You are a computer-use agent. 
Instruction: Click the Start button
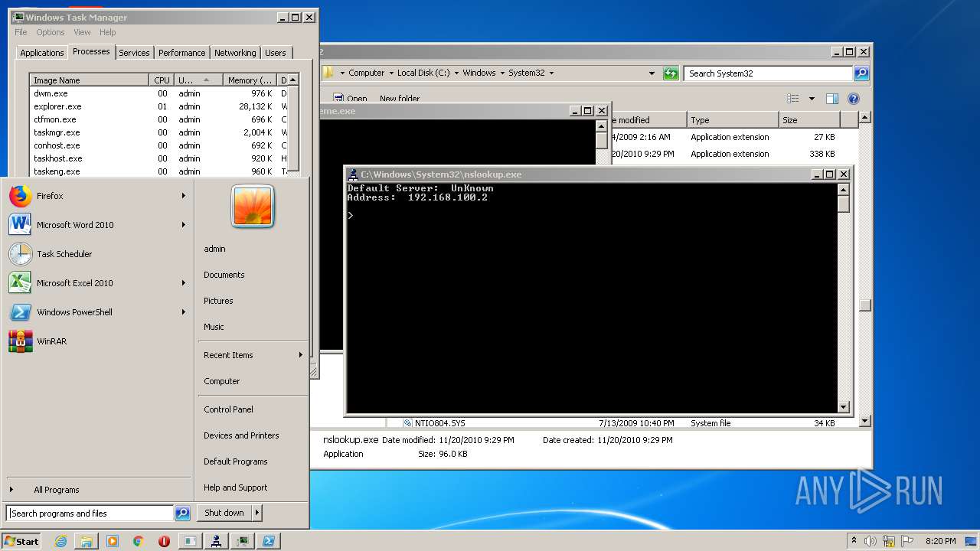click(x=21, y=541)
